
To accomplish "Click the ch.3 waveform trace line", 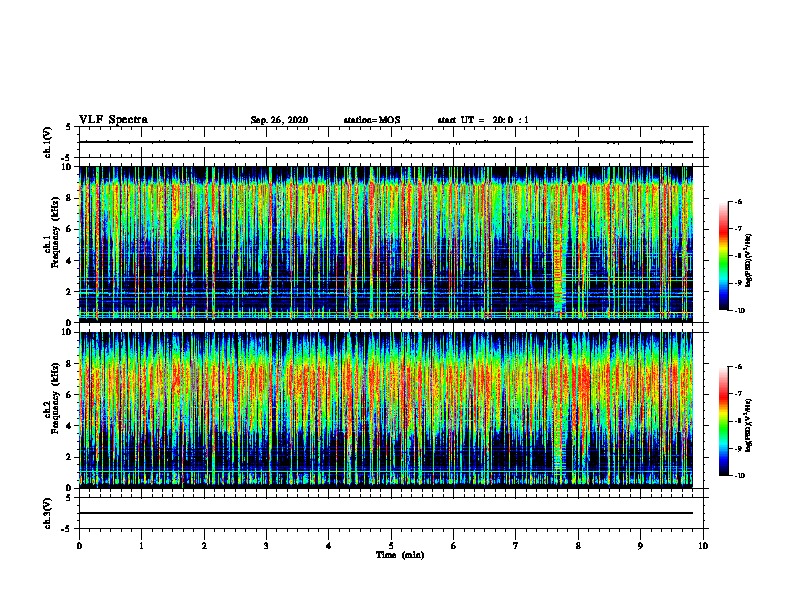I will pos(386,513).
